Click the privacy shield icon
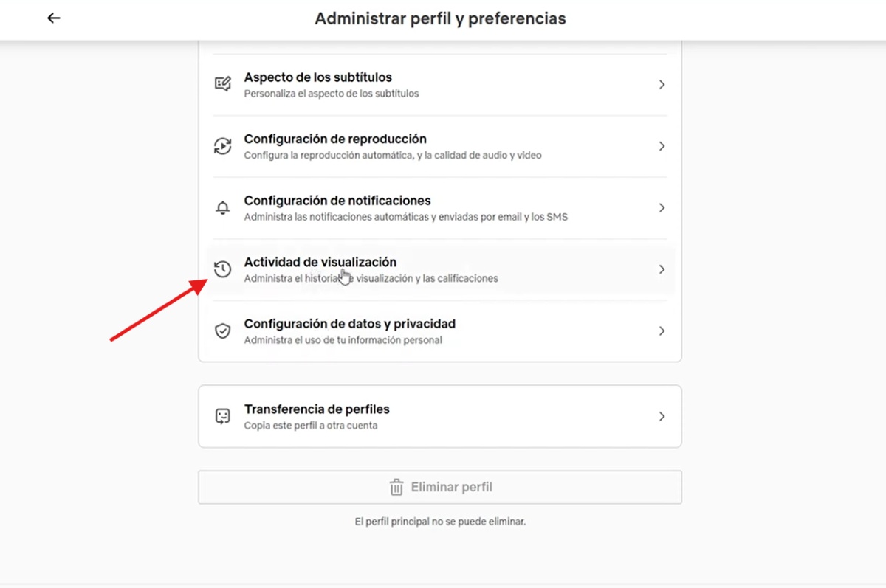Viewport: 886px width, 588px height. (223, 331)
